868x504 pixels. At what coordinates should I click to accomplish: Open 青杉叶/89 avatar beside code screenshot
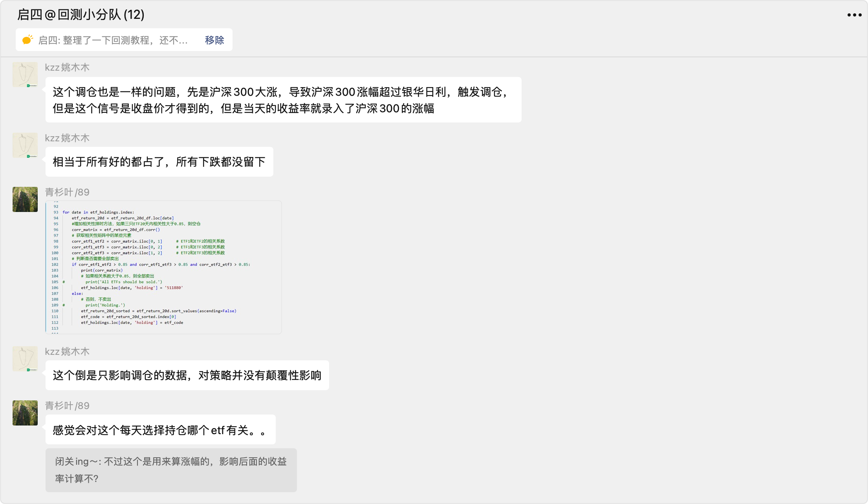coord(25,199)
